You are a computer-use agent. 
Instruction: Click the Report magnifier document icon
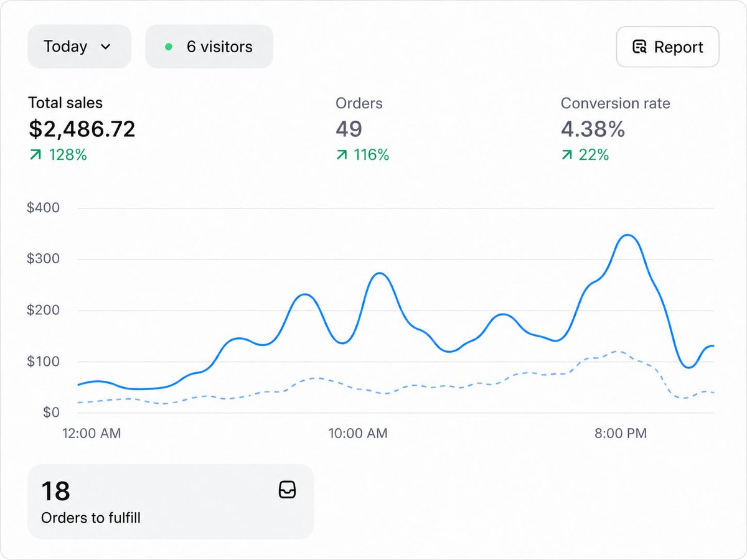pos(639,47)
